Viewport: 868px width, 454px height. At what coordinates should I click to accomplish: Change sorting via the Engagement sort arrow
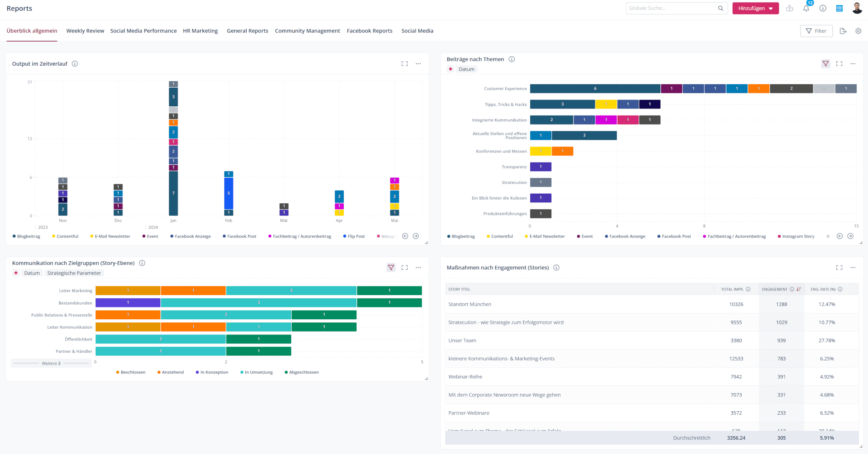click(798, 289)
